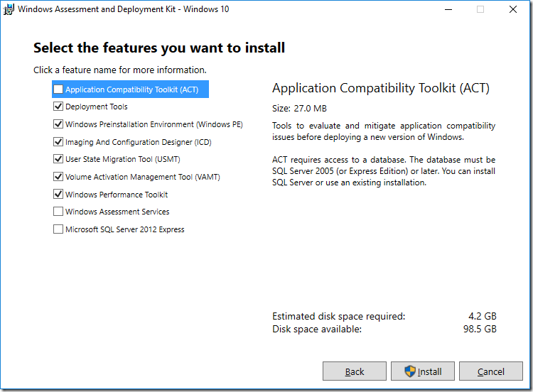Click the shield icon on Install button
The image size is (533, 392).
pos(410,371)
